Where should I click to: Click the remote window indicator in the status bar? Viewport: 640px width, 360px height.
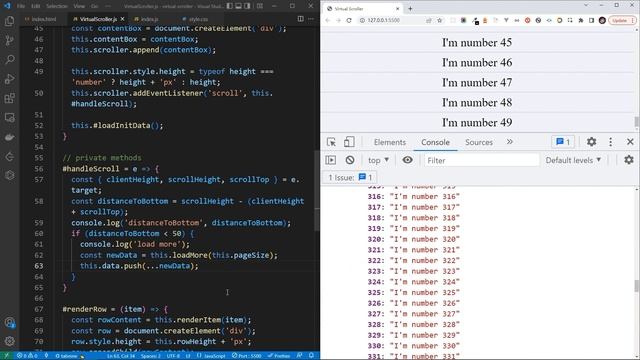6,356
